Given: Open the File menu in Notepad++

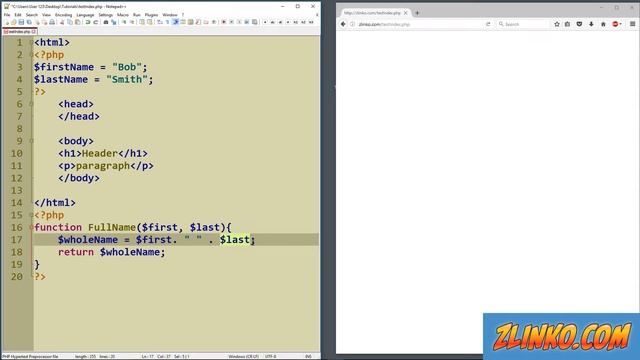Looking at the screenshot, I should [x=7, y=15].
